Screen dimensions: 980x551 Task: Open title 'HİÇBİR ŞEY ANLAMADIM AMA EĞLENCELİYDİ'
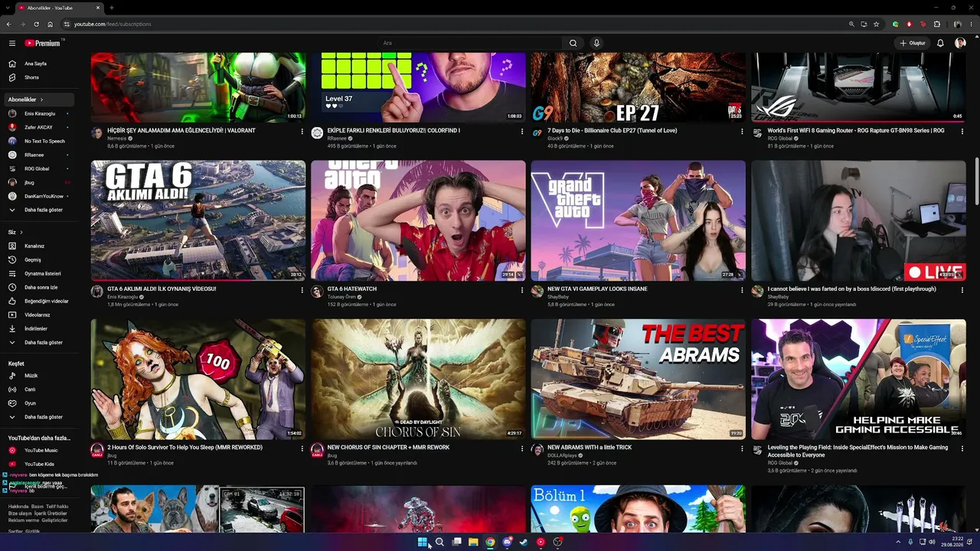point(181,130)
